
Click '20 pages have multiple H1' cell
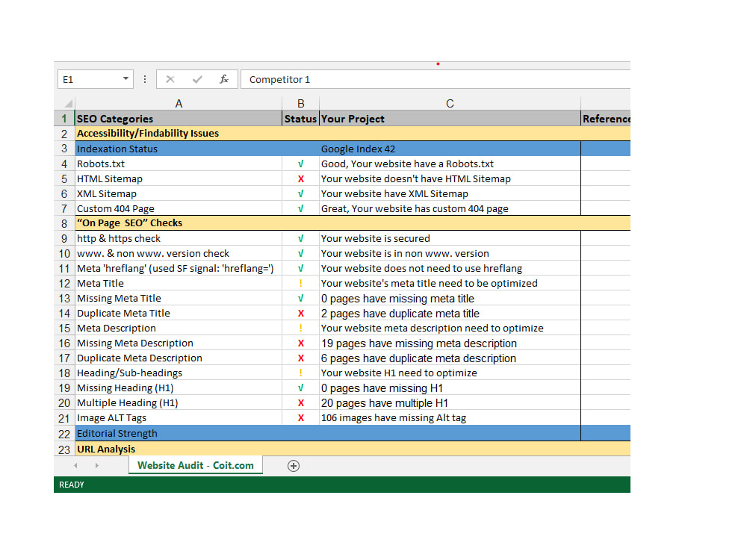pyautogui.click(x=450, y=403)
